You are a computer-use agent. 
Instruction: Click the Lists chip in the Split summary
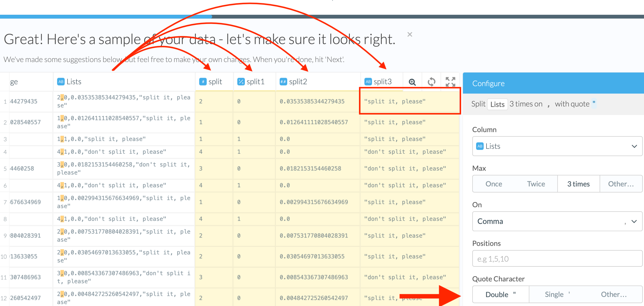pos(497,104)
